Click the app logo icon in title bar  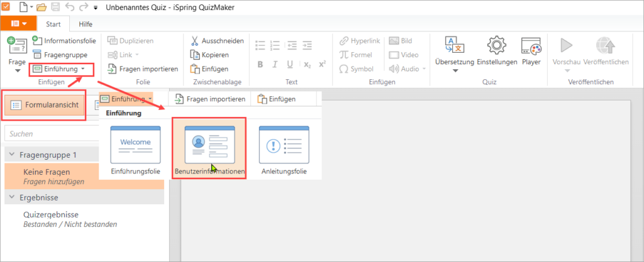click(x=7, y=7)
